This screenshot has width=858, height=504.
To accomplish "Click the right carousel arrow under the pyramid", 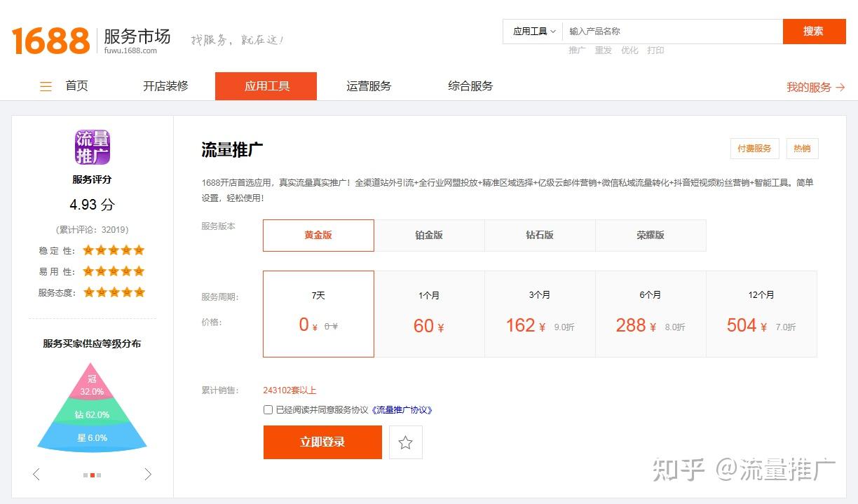I will (x=148, y=474).
